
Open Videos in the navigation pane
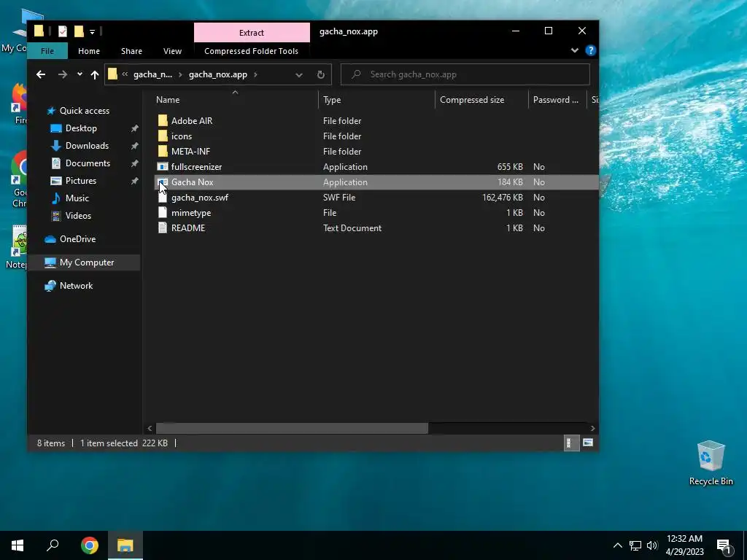(x=78, y=216)
